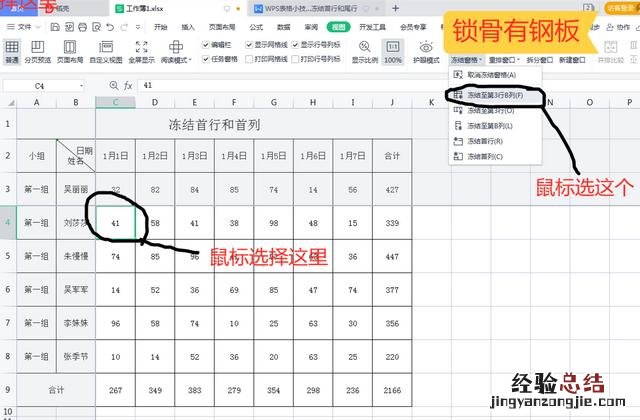Switch to the 开始 Home ribbon tab
640x420 pixels.
pos(160,27)
